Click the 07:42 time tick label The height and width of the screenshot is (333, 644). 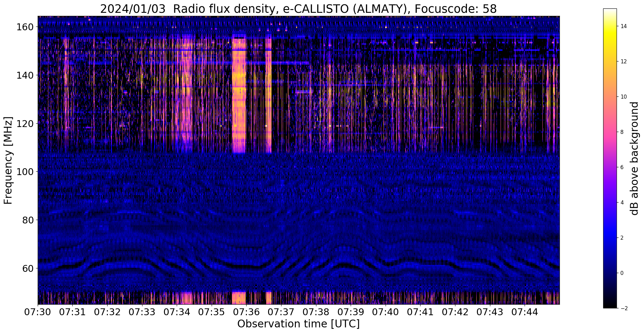pos(455,312)
